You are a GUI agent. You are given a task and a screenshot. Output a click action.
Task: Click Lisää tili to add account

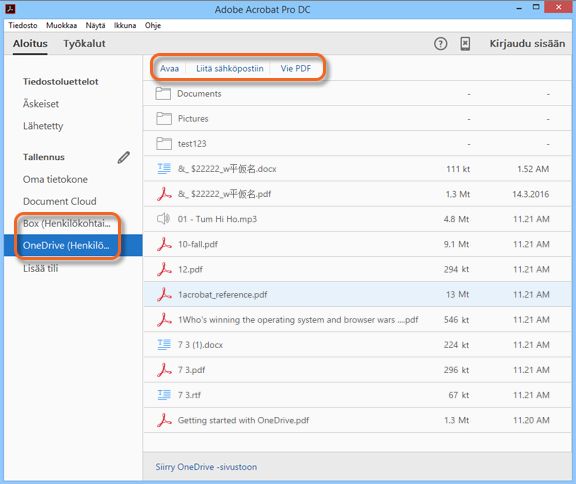point(40,268)
